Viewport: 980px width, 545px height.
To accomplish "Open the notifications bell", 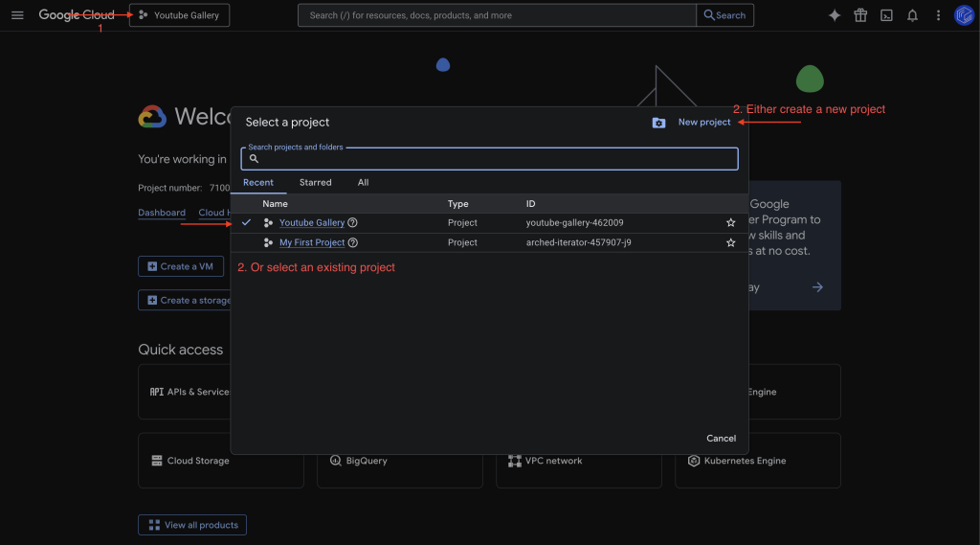I will click(x=913, y=15).
